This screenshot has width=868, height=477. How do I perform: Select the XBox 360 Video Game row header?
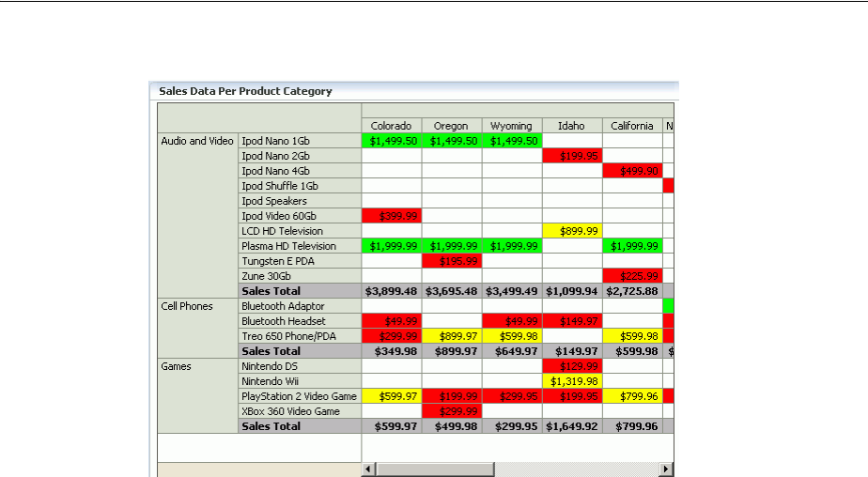point(300,411)
